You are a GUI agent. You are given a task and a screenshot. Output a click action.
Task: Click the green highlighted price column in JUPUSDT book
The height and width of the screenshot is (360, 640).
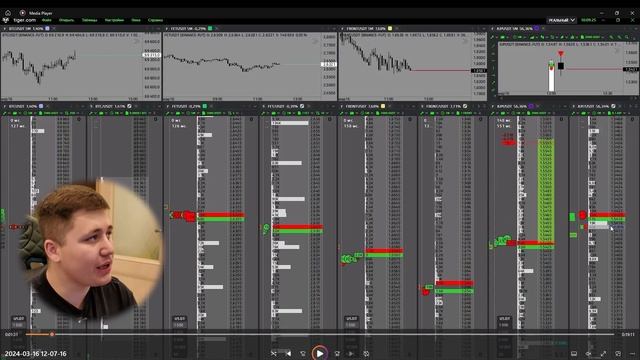tap(546, 191)
